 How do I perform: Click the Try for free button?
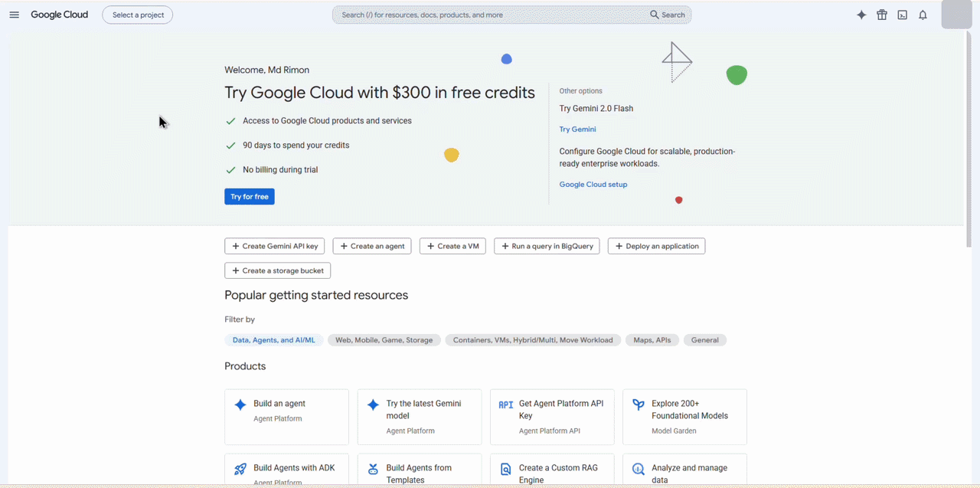[x=250, y=197]
